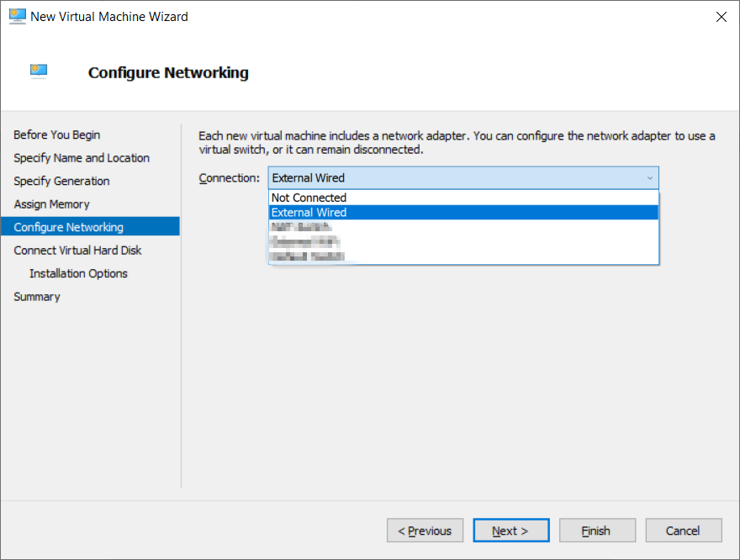Open Installation Options sub-step
Viewport: 740px width, 560px height.
point(78,273)
